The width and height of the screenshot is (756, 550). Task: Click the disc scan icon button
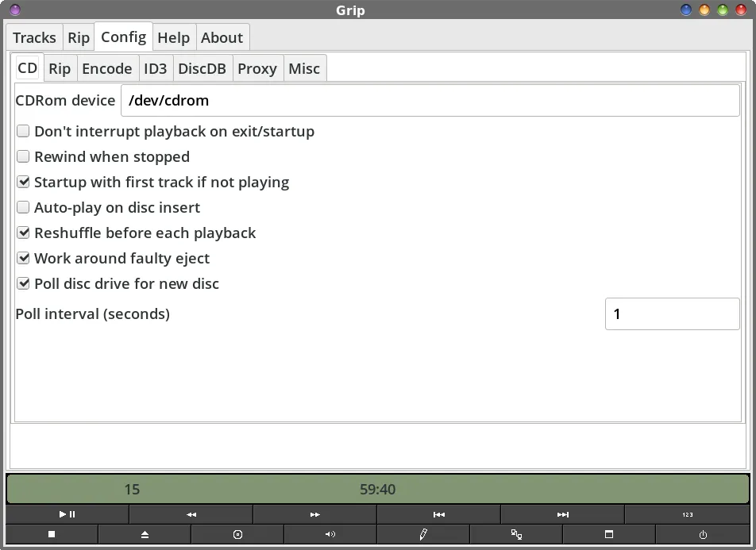click(237, 534)
